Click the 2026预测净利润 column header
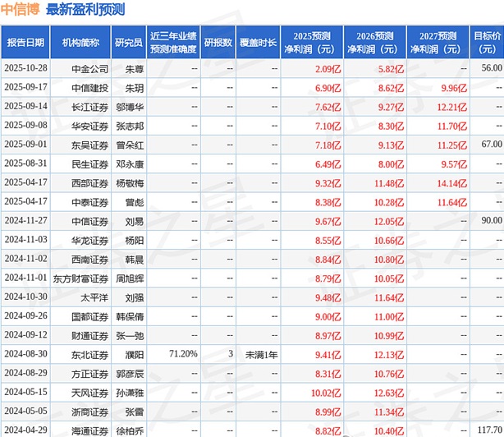The height and width of the screenshot is (437, 504). coord(375,43)
